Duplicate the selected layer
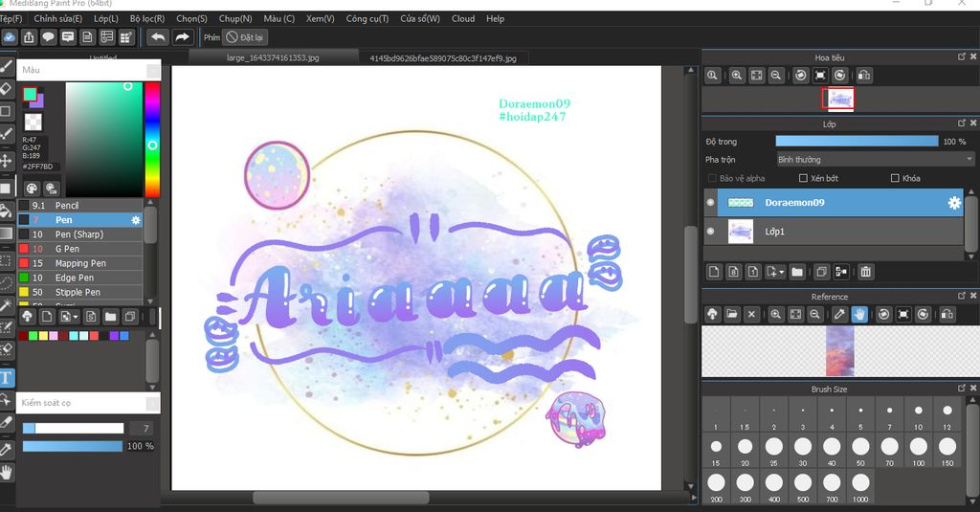980x512 pixels. [x=821, y=272]
